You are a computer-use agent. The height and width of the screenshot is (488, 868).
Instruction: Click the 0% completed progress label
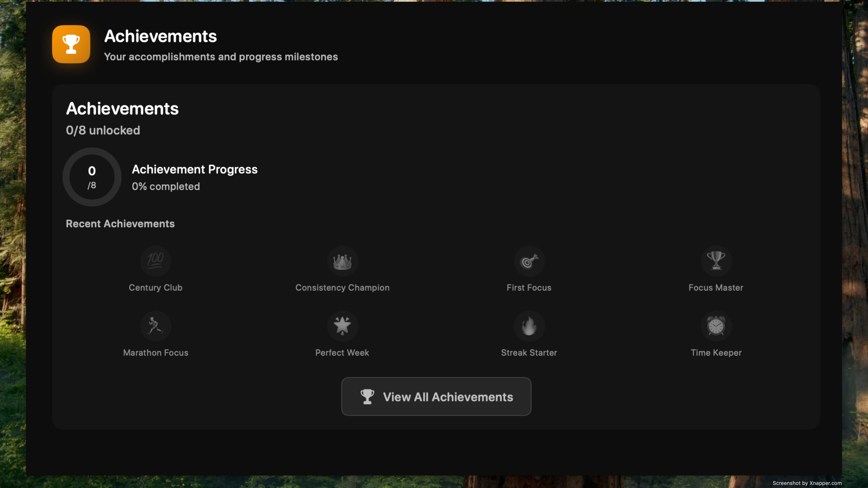[165, 186]
